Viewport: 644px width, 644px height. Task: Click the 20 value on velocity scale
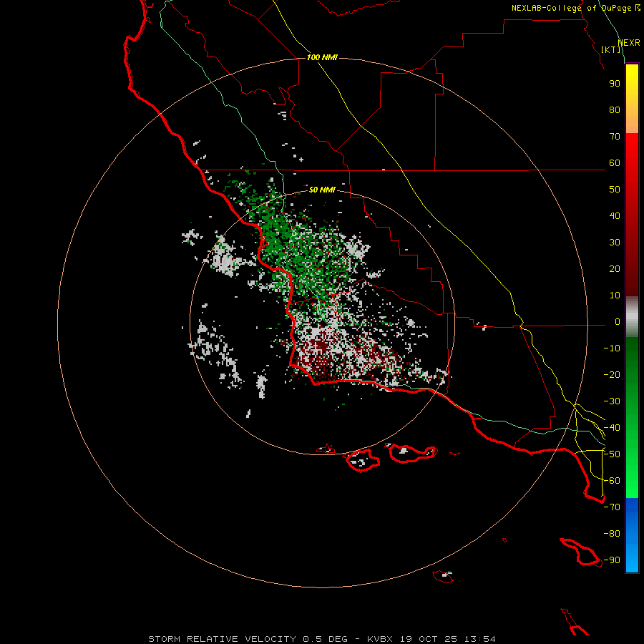click(615, 269)
